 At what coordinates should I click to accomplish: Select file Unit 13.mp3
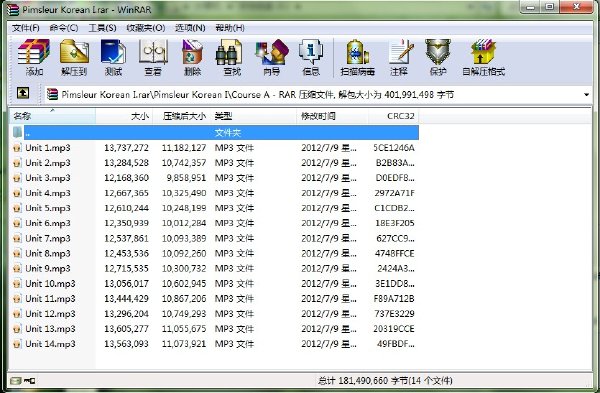(x=50, y=329)
